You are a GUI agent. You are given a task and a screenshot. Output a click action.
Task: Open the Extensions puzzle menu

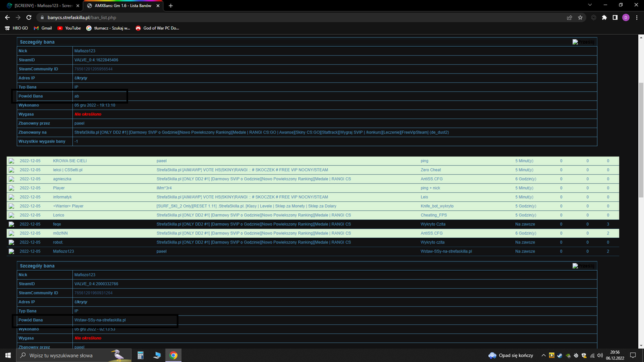604,17
